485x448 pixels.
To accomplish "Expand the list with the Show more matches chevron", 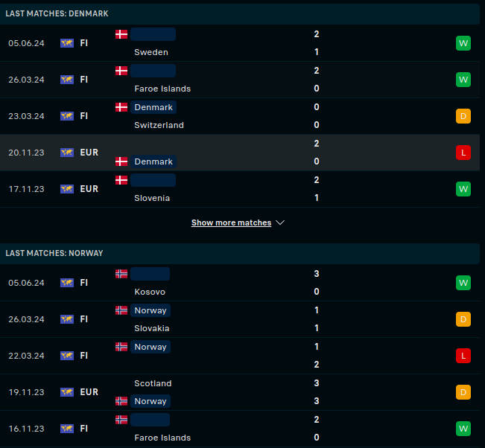I will (x=280, y=223).
